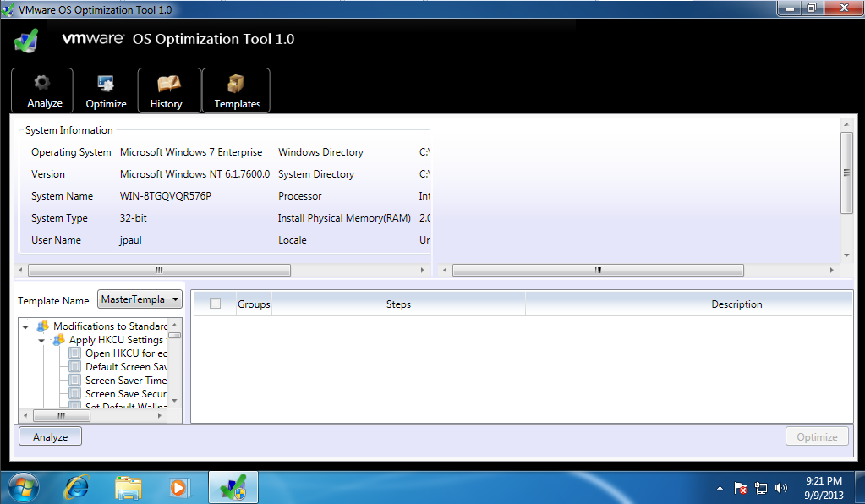This screenshot has width=865, height=504.
Task: Click the VMware green checkmark logo
Action: pos(26,40)
